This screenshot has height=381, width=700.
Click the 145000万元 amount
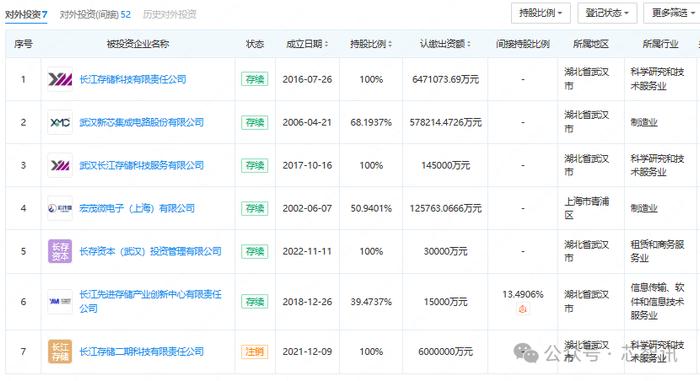click(446, 165)
